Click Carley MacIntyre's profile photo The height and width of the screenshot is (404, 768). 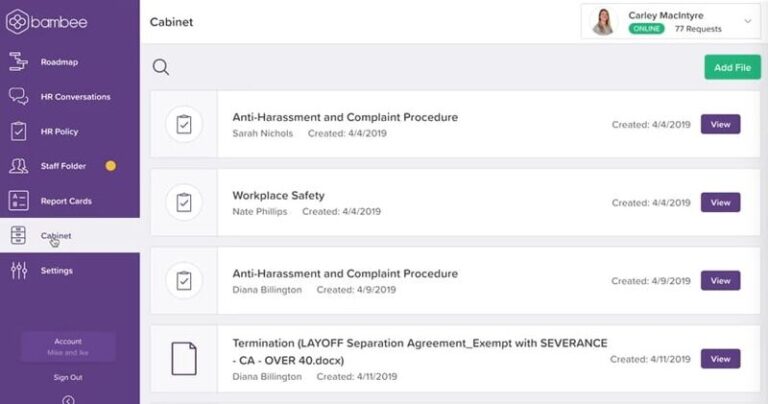pyautogui.click(x=603, y=21)
